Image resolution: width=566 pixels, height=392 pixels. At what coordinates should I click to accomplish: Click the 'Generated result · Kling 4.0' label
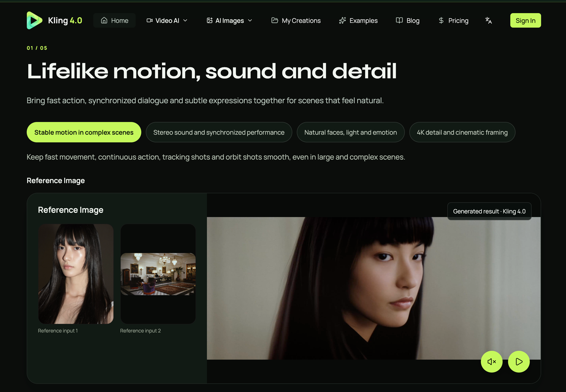point(489,211)
